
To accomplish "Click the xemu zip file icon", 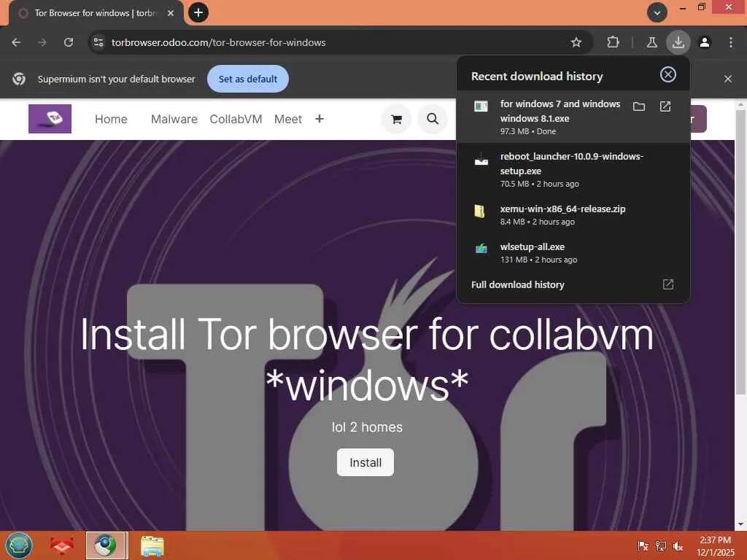I will (480, 211).
